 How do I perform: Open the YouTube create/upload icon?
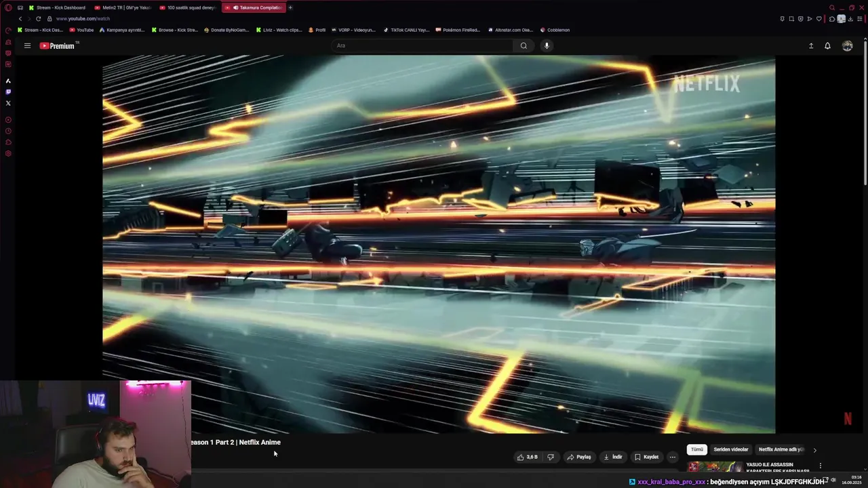tap(811, 45)
